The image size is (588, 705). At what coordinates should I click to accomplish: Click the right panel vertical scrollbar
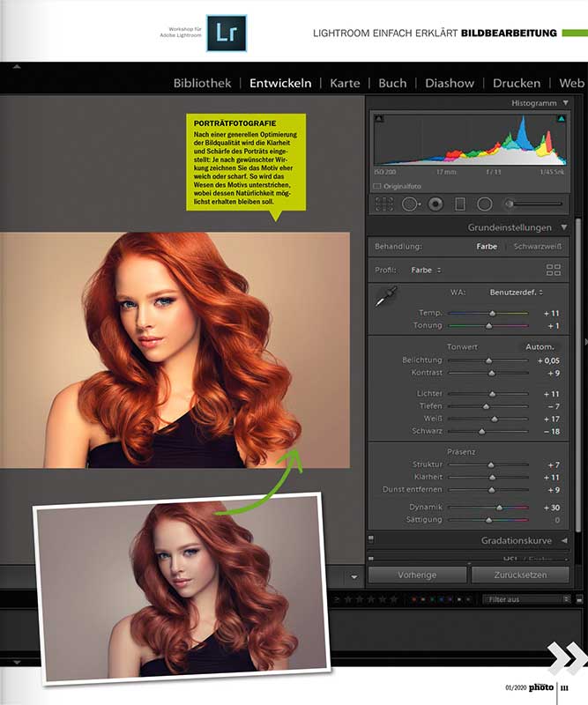(578, 375)
